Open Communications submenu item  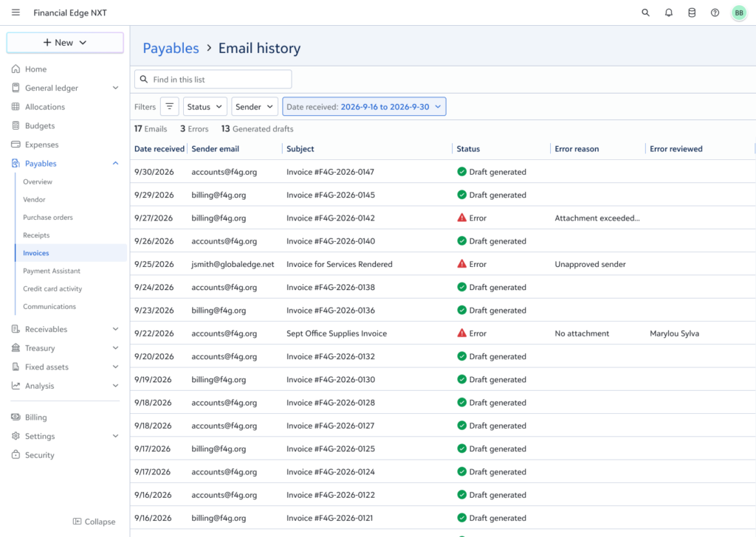click(49, 306)
